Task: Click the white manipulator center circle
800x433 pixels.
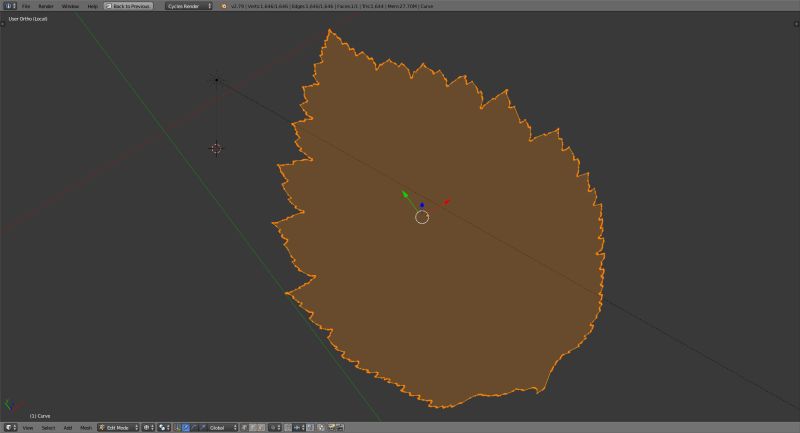Action: pos(422,217)
